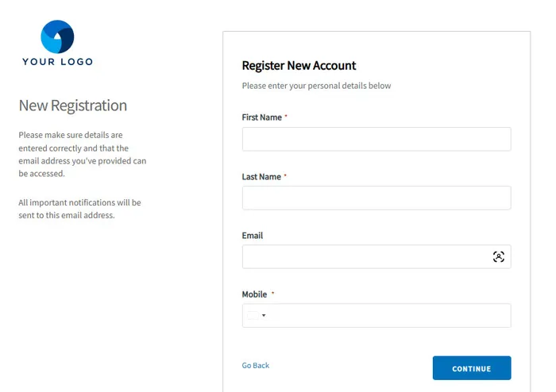Screen dimensions: 556x392
Task: Click the Email field label
Action: 253,236
